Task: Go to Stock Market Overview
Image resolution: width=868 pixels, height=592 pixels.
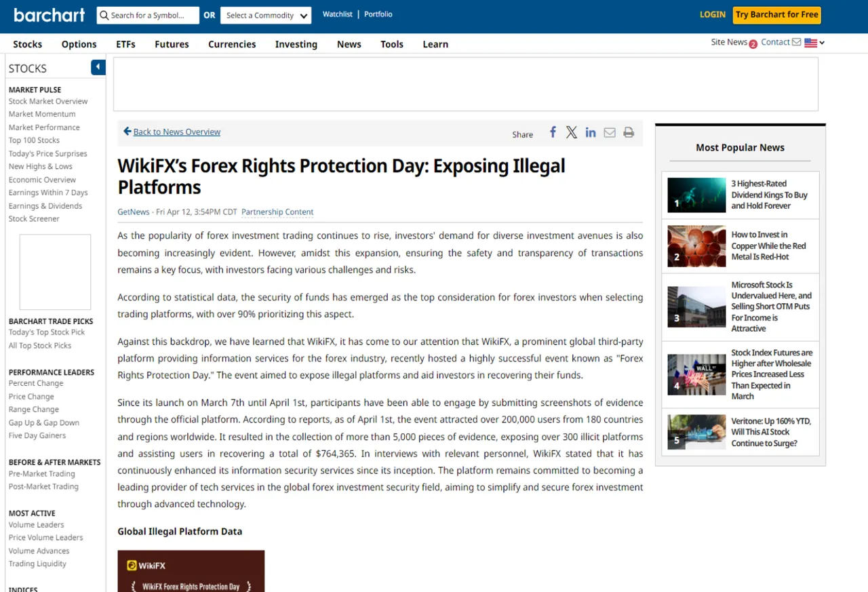Action: (48, 101)
